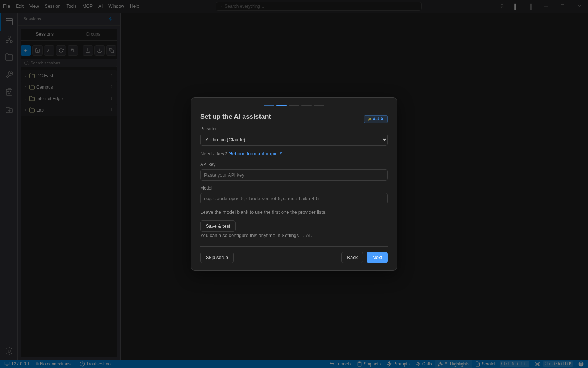Viewport: 588px width, 368px height.
Task: Open the robot AI agent sidebar icon
Action: pos(9,92)
